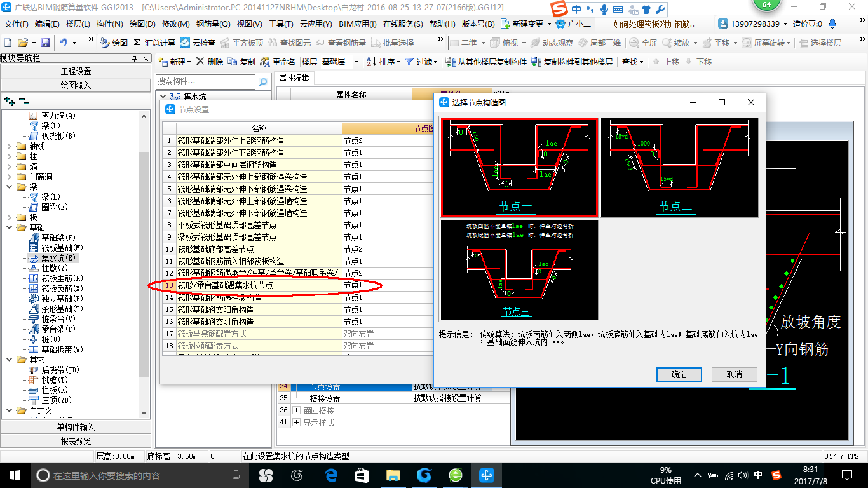Click the save disk icon

click(x=45, y=43)
